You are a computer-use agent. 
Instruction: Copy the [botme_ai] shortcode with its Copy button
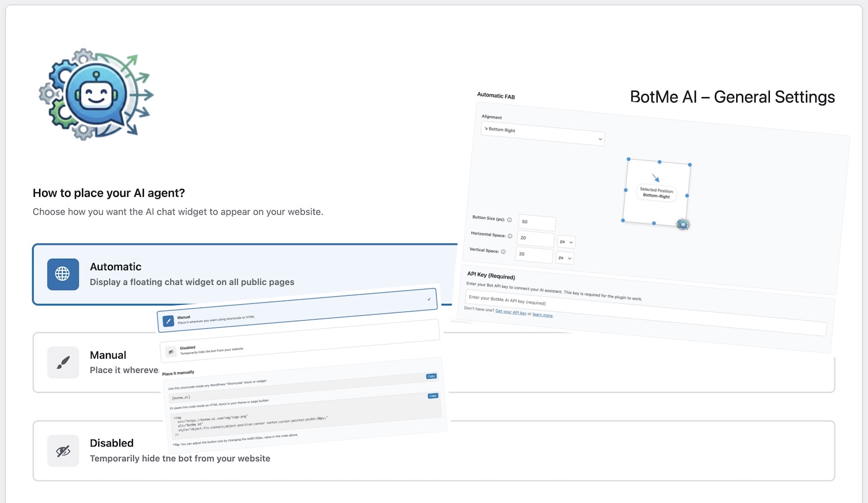[431, 376]
